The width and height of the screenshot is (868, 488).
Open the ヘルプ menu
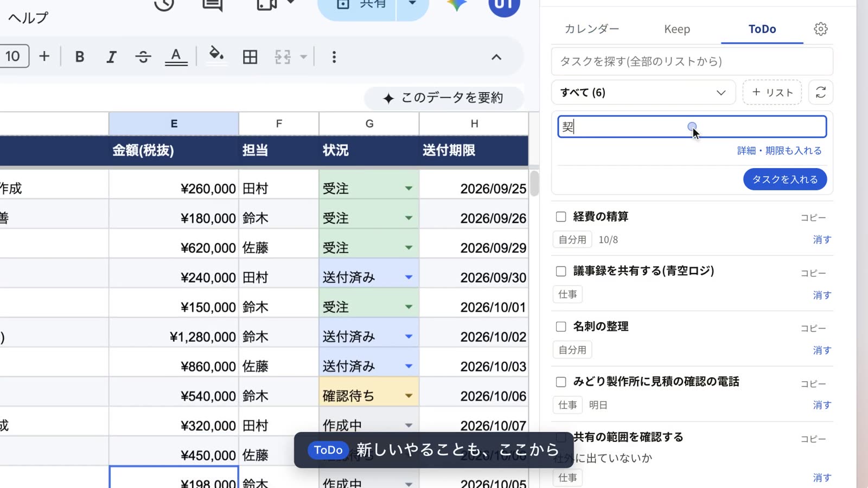tap(28, 18)
